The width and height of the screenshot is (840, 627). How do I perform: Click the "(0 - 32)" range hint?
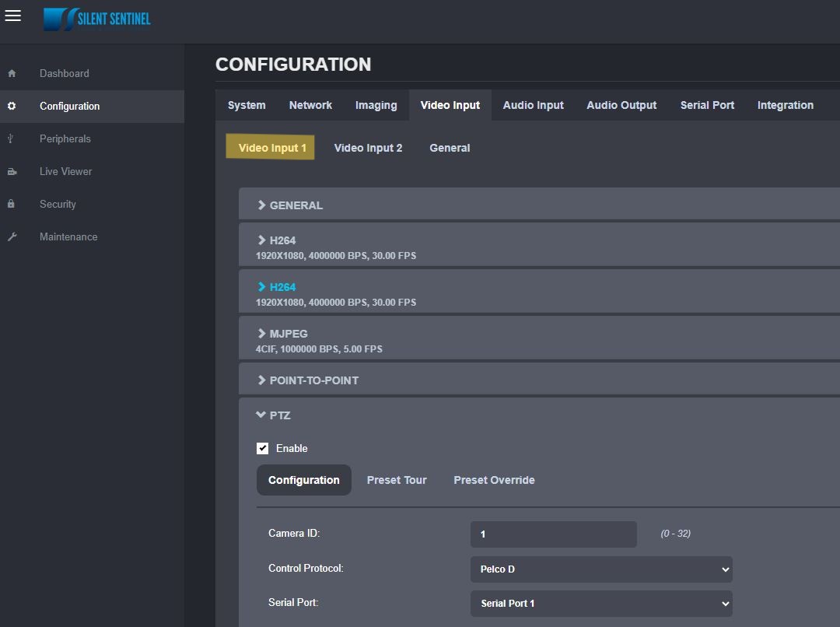676,534
